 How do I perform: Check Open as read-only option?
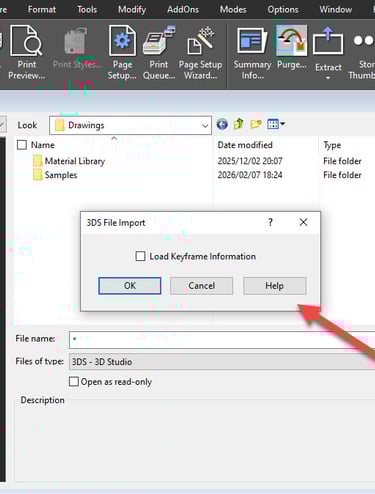click(74, 381)
